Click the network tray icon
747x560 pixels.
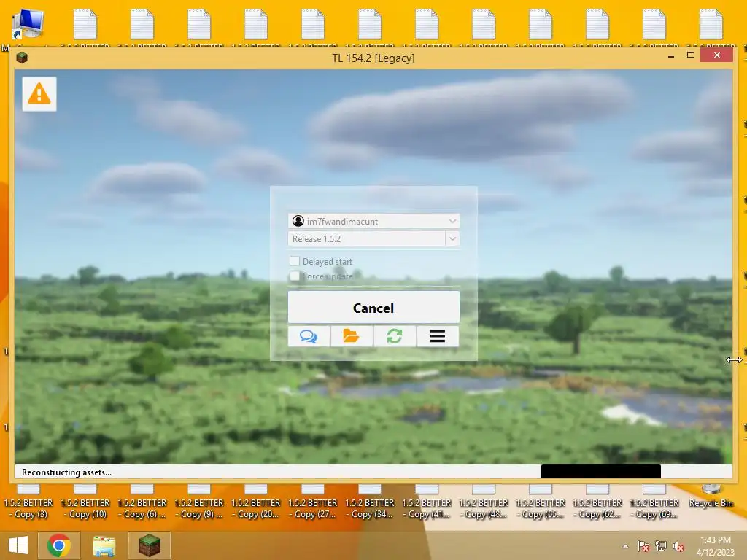coord(661,546)
